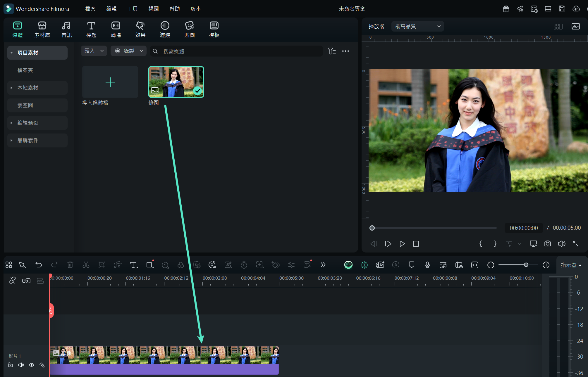Expand the 编辑预设 section

(11, 123)
